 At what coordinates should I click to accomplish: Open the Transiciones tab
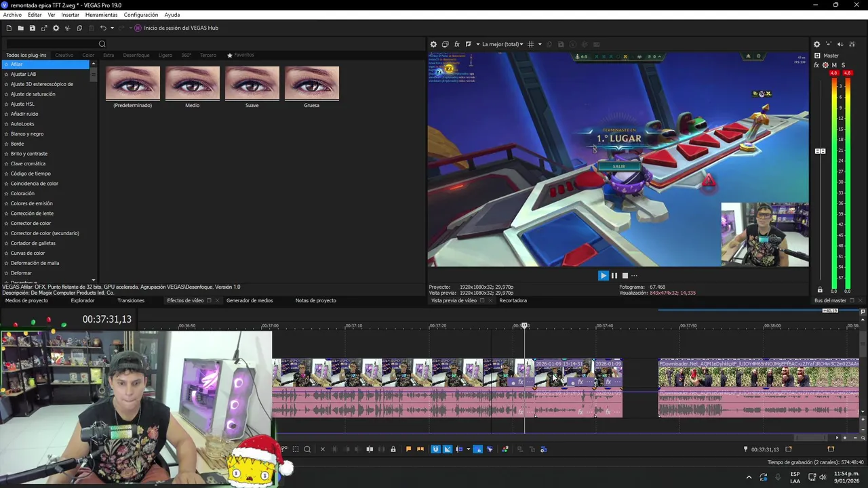131,300
